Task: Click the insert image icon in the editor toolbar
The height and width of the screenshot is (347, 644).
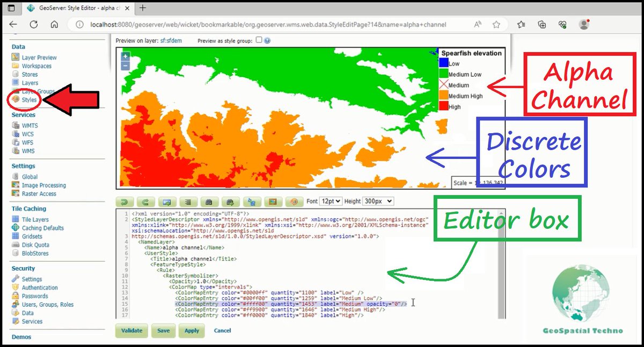Action: pos(167,201)
